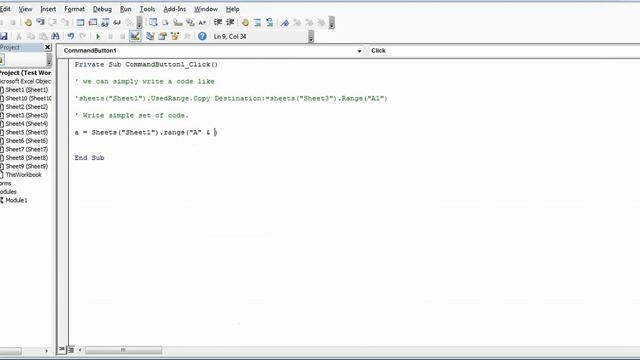Screen dimensions: 640x360
Task: Open the Debug toolbar options arrow
Action: point(140,23)
